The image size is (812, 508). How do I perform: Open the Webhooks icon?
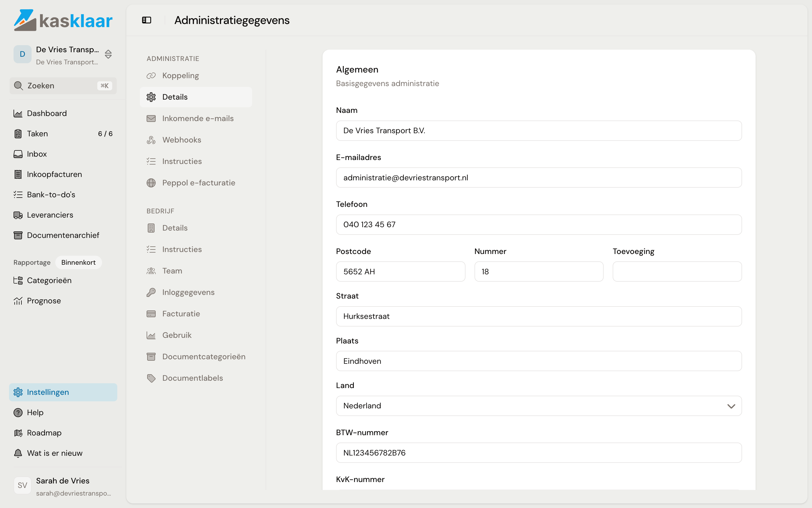(151, 140)
